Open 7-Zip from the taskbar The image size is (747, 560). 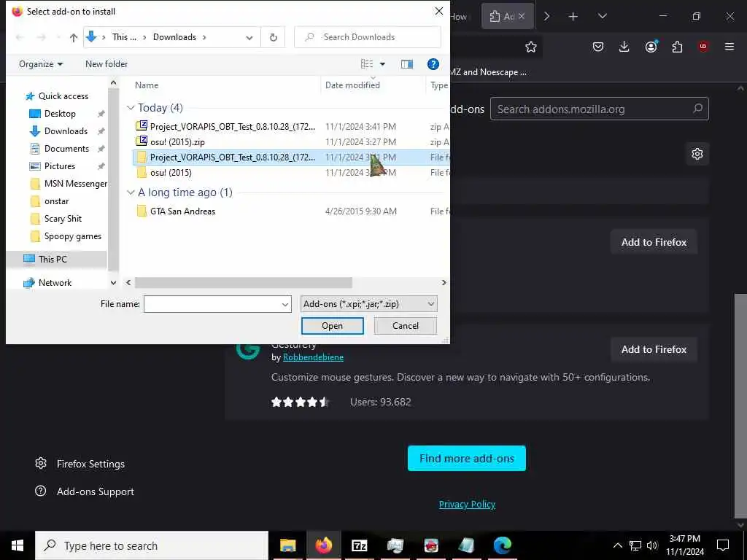pyautogui.click(x=359, y=545)
